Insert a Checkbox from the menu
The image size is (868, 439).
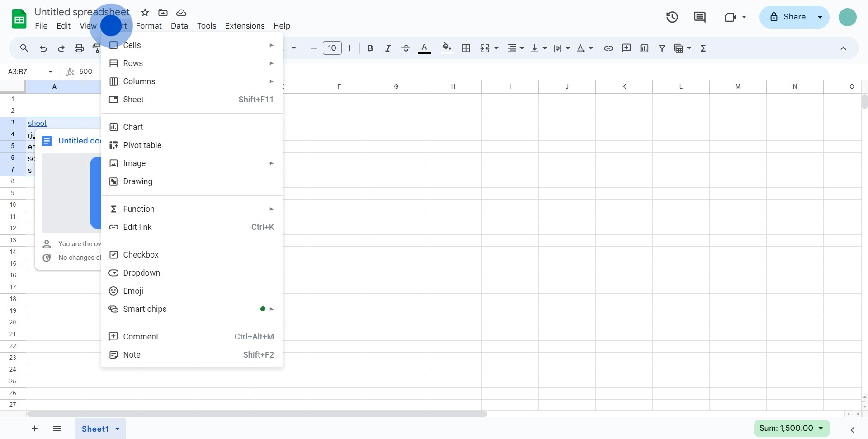pyautogui.click(x=141, y=255)
